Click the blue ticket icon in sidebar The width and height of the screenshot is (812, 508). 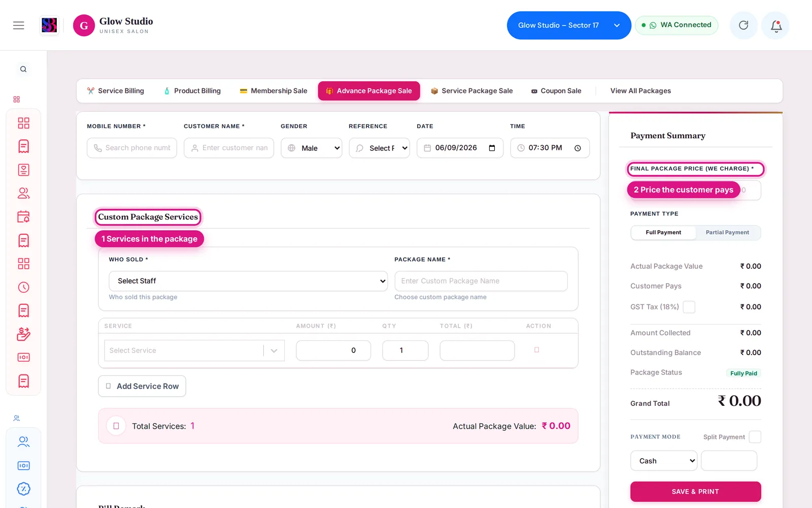coord(23,465)
